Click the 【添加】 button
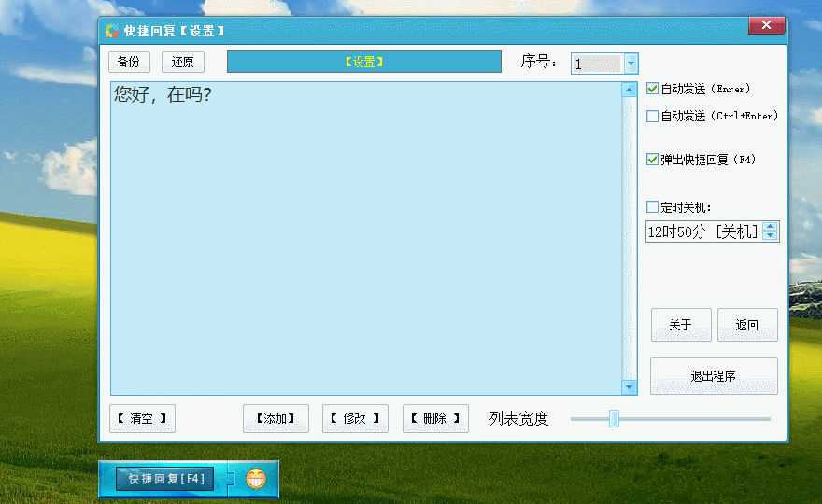The image size is (822, 504). click(276, 418)
